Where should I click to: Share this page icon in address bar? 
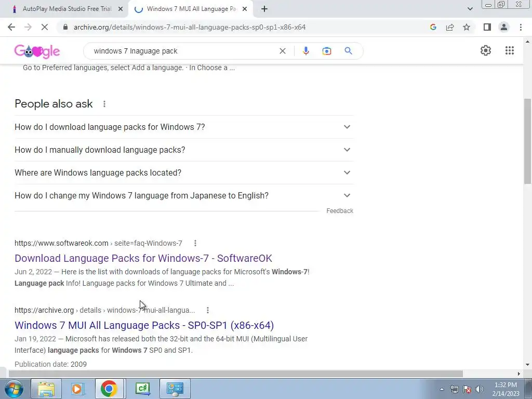coord(450,27)
